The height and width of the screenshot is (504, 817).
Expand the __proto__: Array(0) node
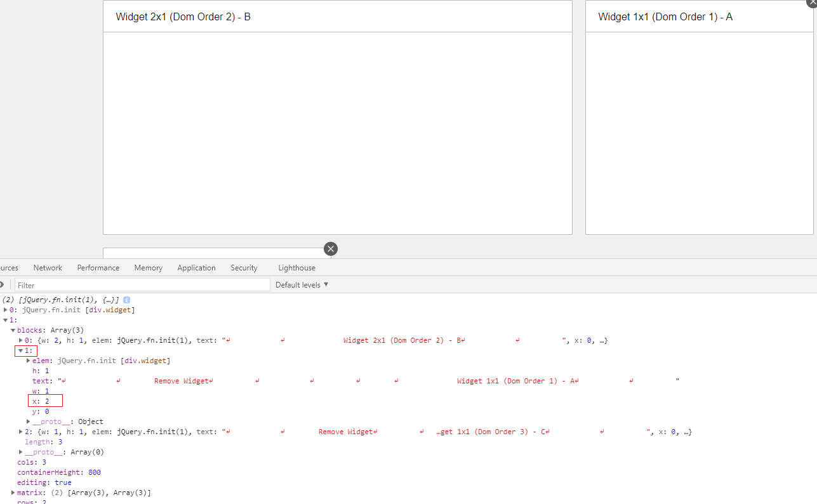(21, 452)
